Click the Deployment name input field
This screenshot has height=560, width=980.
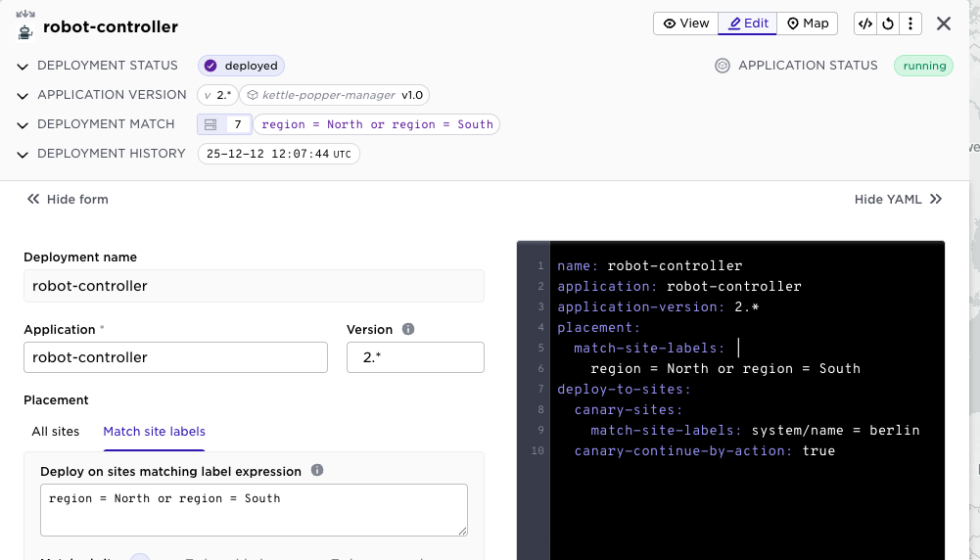tap(254, 286)
